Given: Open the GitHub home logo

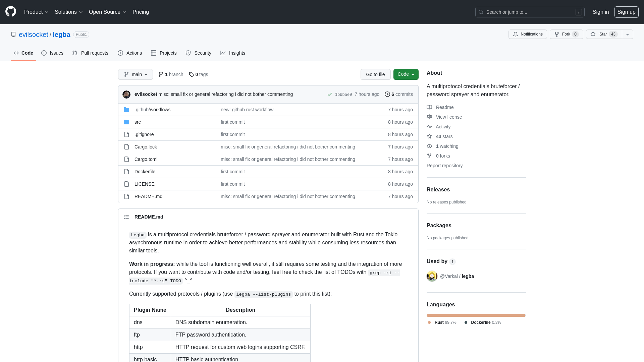Looking at the screenshot, I should [11, 12].
